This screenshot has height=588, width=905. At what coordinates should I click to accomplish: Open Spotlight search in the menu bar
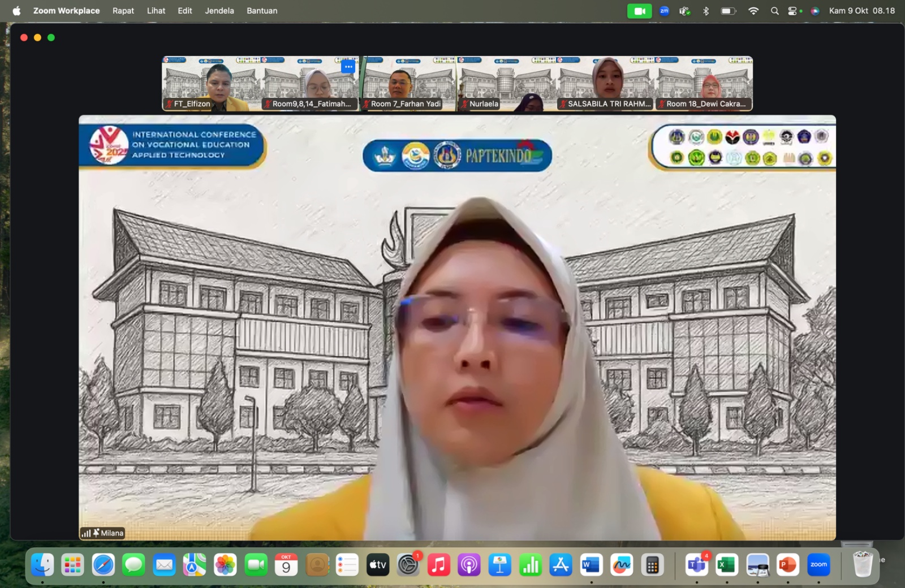774,11
